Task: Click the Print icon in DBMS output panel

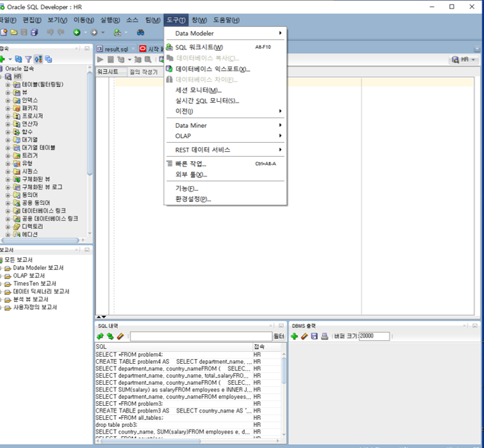Action: 325,336
